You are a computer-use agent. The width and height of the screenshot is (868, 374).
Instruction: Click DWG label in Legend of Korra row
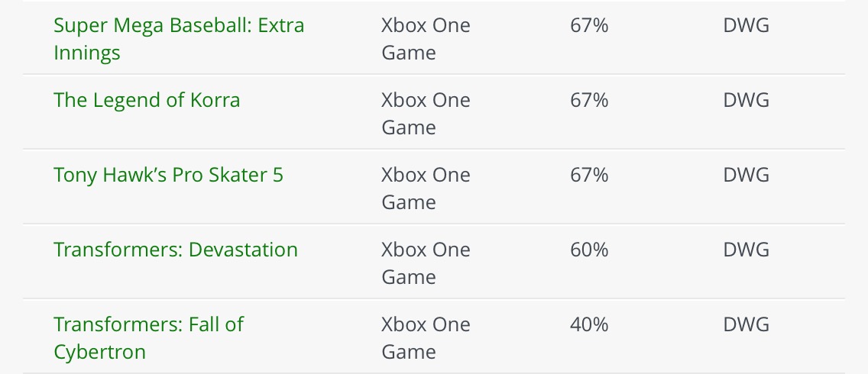(x=746, y=101)
